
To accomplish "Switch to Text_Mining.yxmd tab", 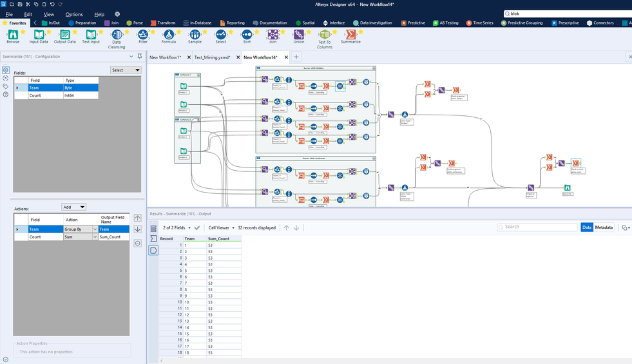I will tap(213, 57).
